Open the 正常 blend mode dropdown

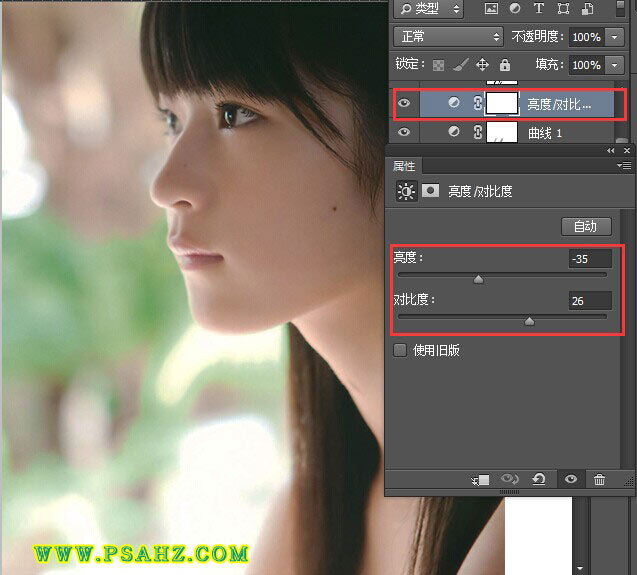[448, 37]
